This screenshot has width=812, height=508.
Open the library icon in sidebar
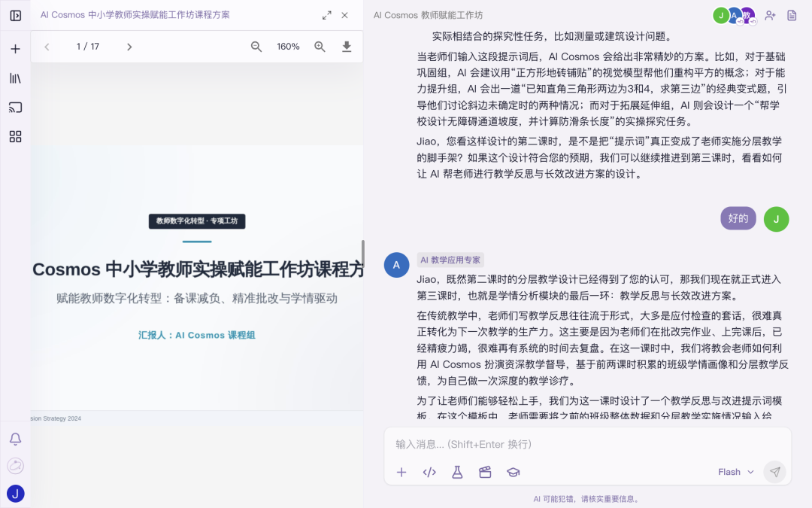[x=16, y=78]
